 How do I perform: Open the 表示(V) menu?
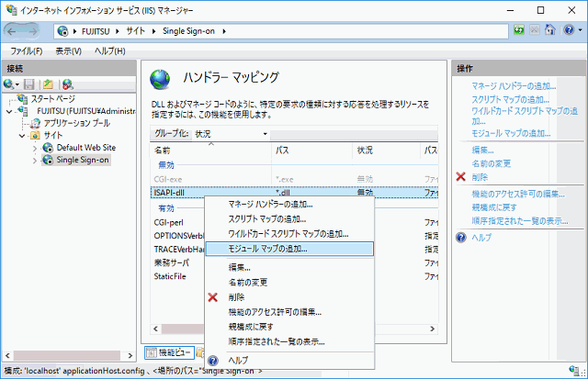point(68,51)
